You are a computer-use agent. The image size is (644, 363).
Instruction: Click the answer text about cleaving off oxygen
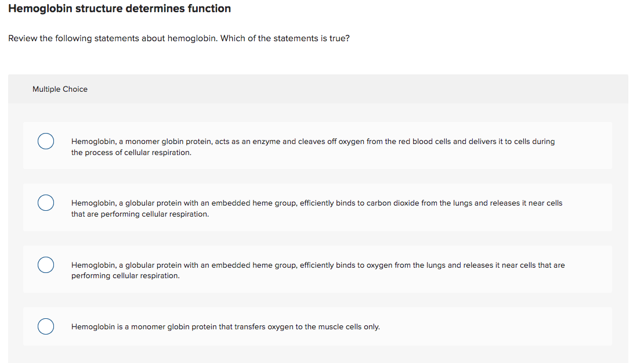point(313,147)
